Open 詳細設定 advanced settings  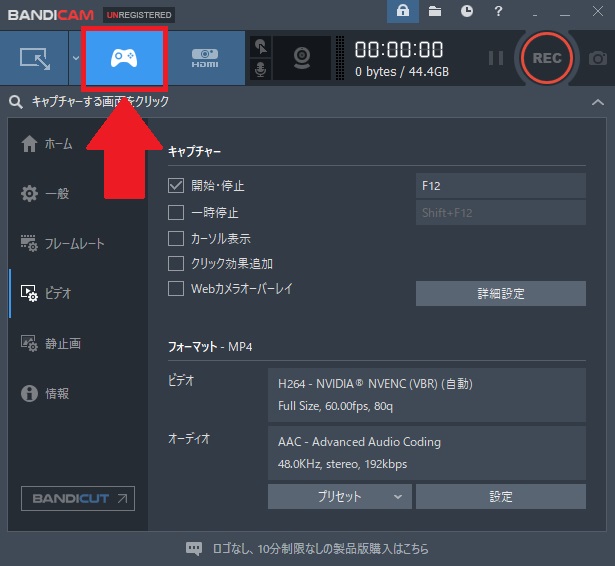click(x=501, y=293)
